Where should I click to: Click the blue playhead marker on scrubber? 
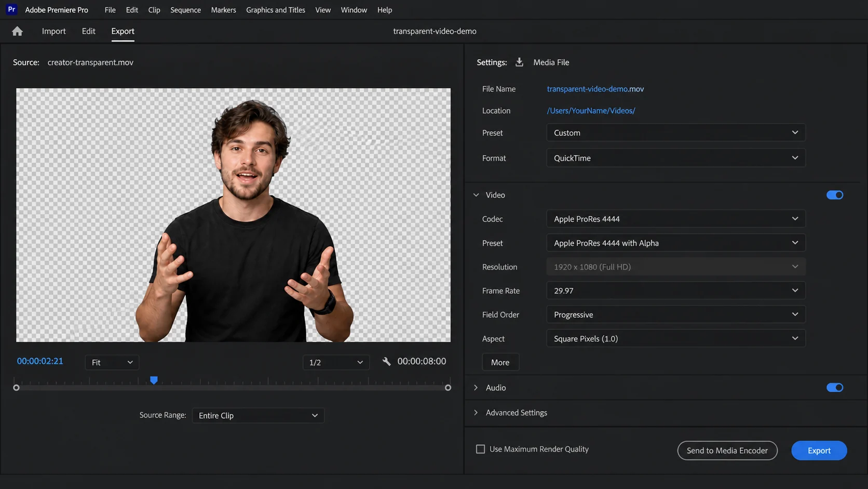click(154, 380)
